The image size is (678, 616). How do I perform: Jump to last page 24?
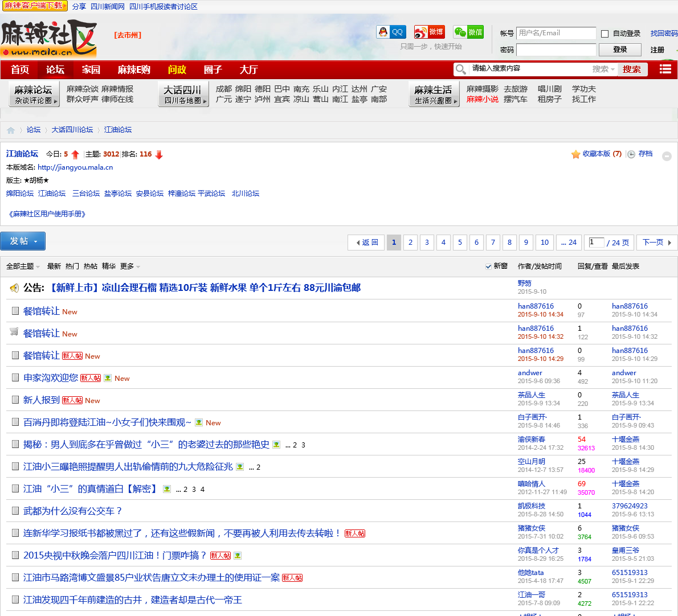coord(569,243)
